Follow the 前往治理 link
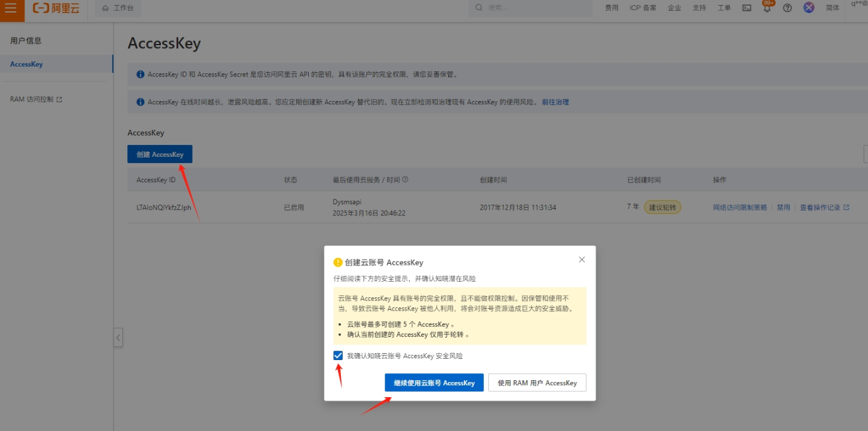 tap(555, 102)
